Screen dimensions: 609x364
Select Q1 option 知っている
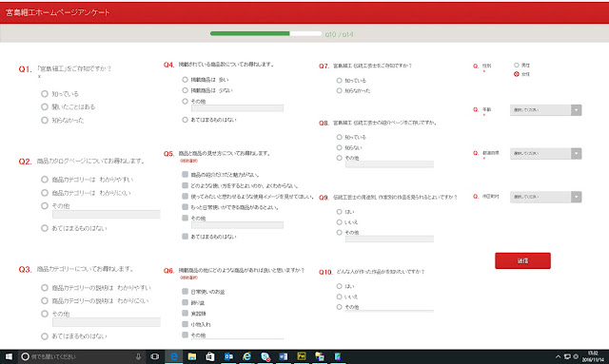[45, 94]
